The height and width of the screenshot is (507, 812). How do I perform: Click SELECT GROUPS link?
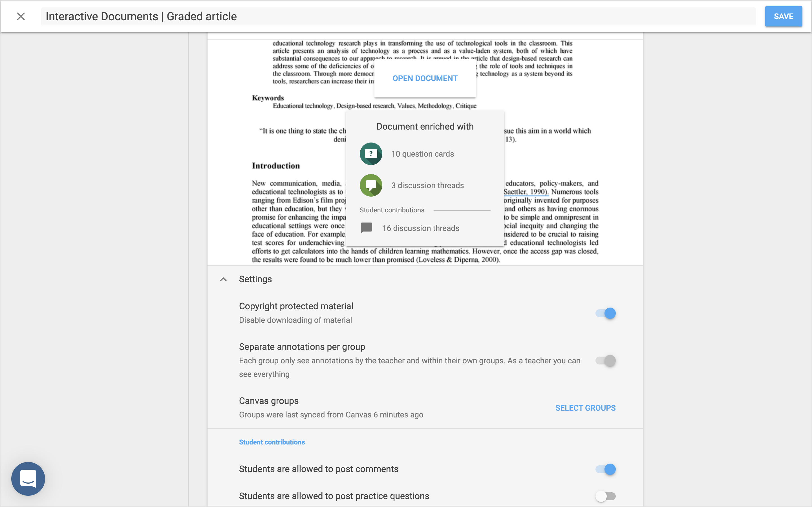(x=585, y=408)
